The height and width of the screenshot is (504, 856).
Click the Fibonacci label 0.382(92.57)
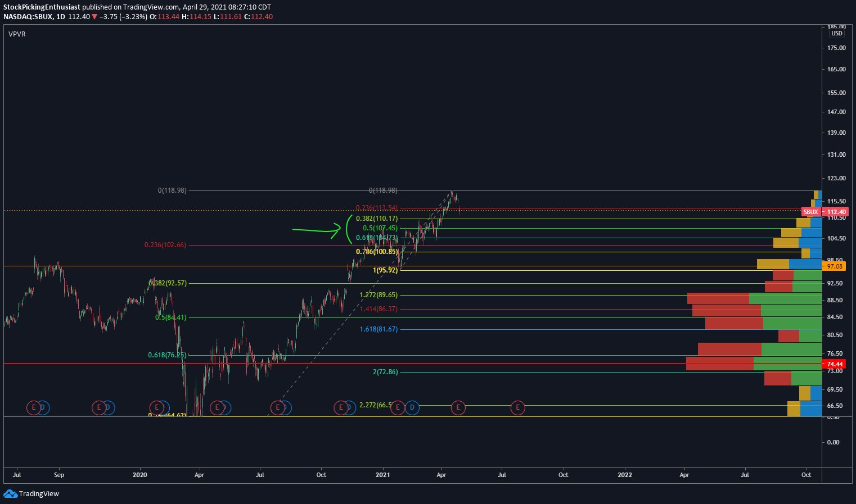coord(168,283)
